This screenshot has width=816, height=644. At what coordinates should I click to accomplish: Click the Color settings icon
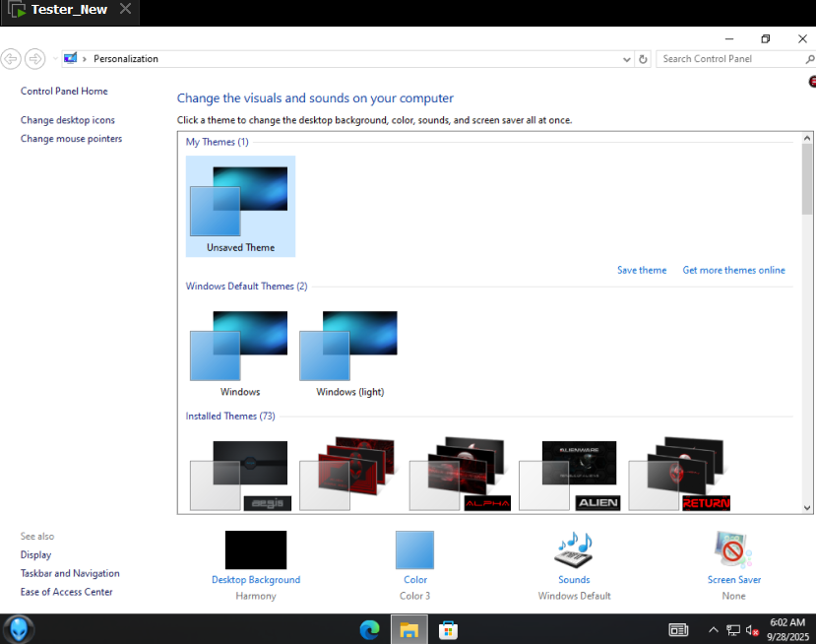pyautogui.click(x=414, y=550)
